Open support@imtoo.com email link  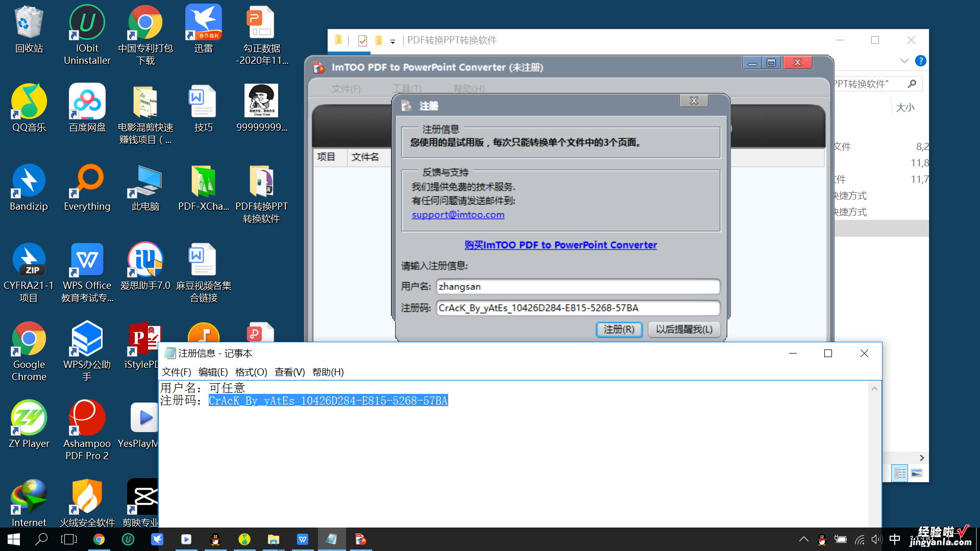(x=458, y=215)
